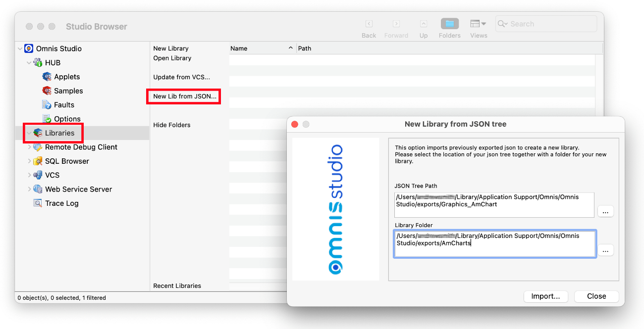Select the Options tree item label

pos(67,119)
